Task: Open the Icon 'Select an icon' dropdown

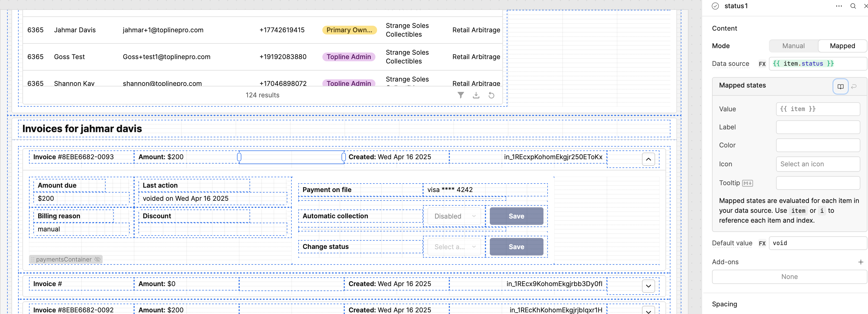Action: click(x=818, y=164)
